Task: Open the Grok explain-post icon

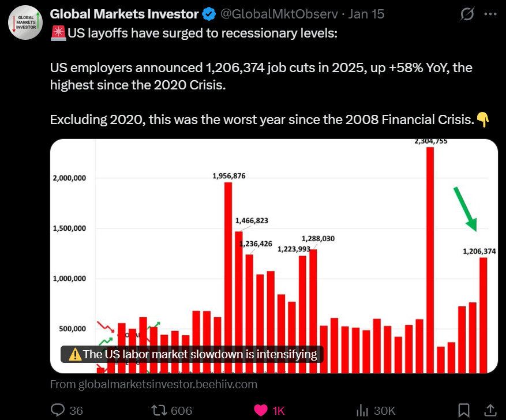Action: coord(467,14)
